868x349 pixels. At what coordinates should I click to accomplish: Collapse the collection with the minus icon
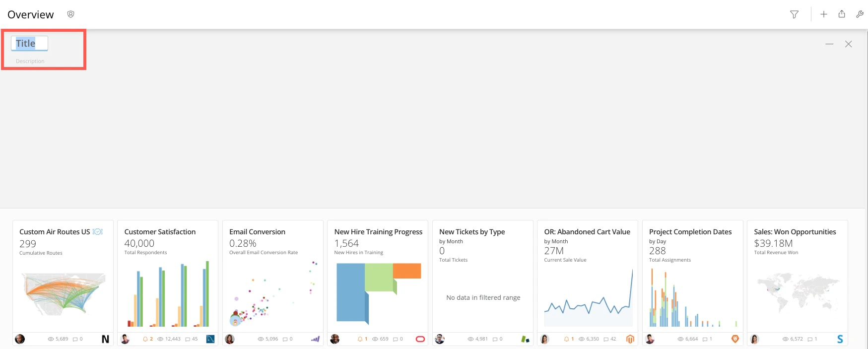click(829, 44)
